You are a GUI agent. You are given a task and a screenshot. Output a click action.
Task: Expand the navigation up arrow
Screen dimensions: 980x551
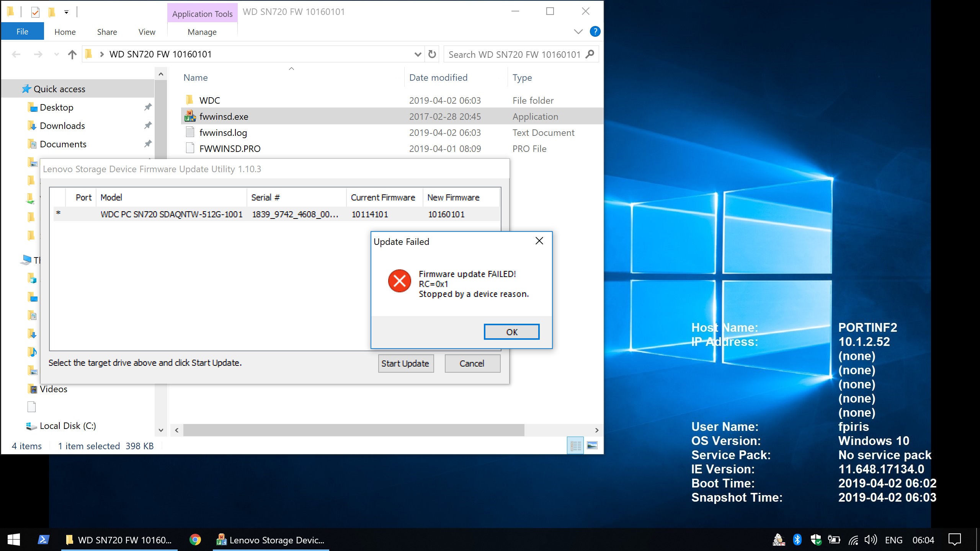(x=73, y=54)
